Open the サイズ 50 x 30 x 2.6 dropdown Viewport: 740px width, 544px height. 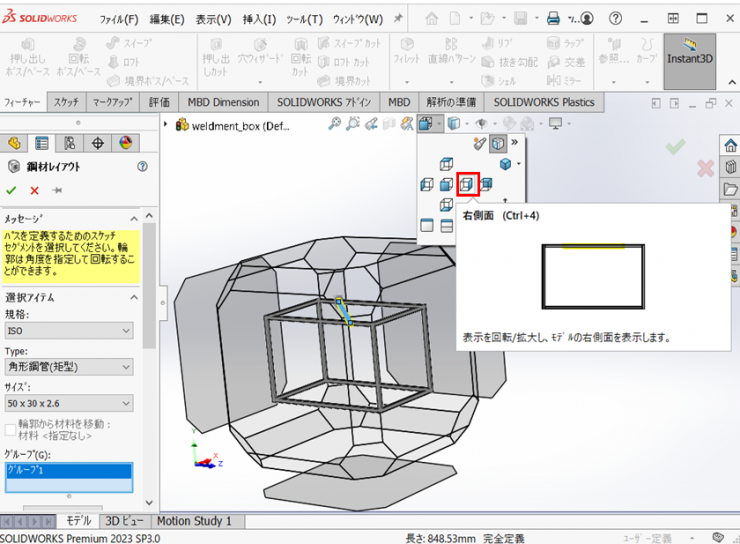pos(68,403)
